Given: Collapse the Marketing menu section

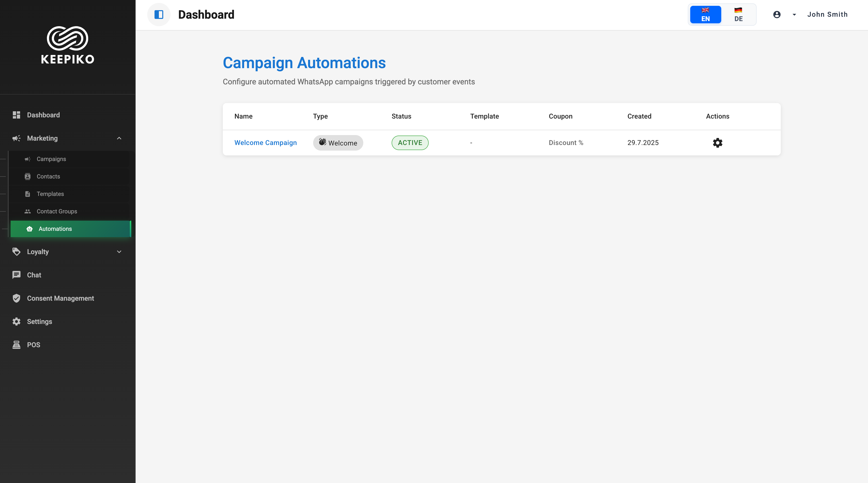Looking at the screenshot, I should pyautogui.click(x=119, y=138).
